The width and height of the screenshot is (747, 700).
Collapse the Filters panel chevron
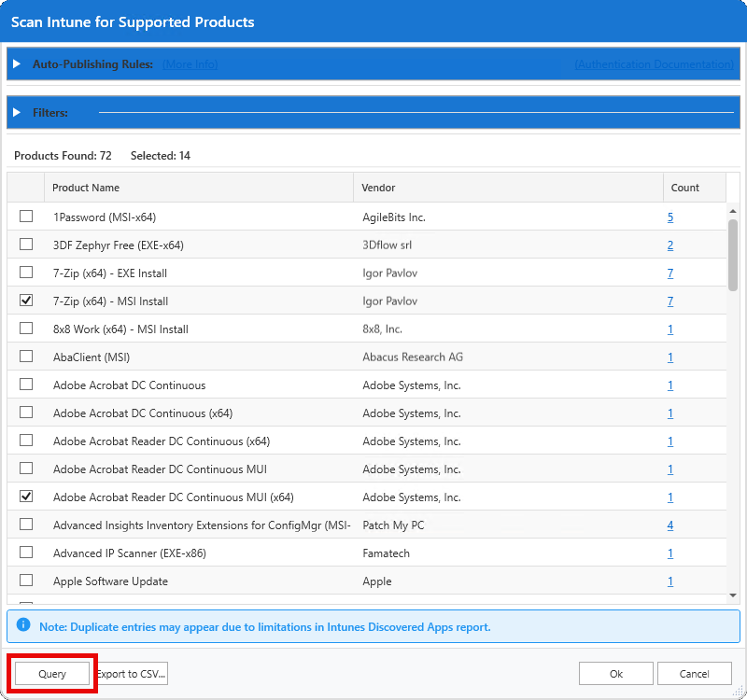coord(17,112)
